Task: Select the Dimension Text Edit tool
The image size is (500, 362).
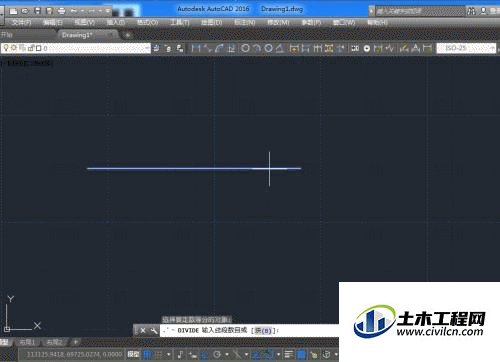Action: pyautogui.click(x=415, y=48)
